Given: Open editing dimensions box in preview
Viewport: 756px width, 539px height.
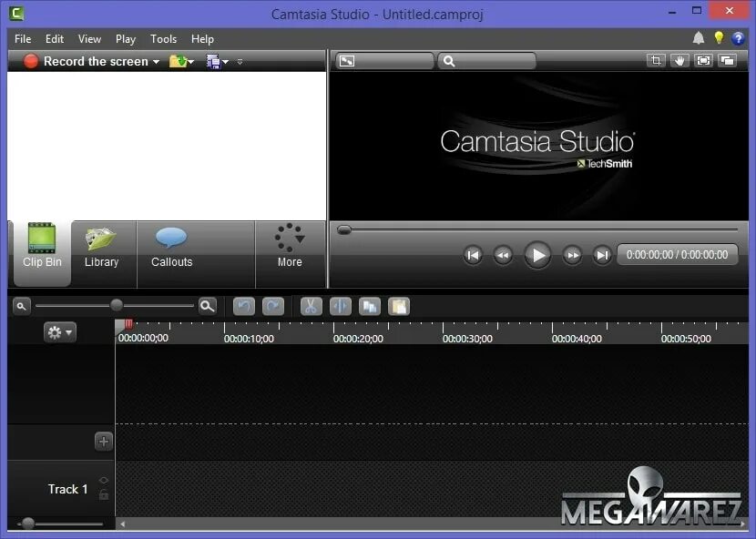Looking at the screenshot, I should pyautogui.click(x=384, y=61).
